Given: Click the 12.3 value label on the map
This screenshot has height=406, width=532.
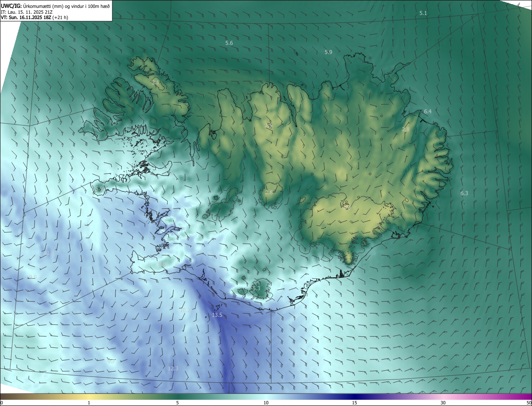Looking at the screenshot, I should (x=173, y=368).
